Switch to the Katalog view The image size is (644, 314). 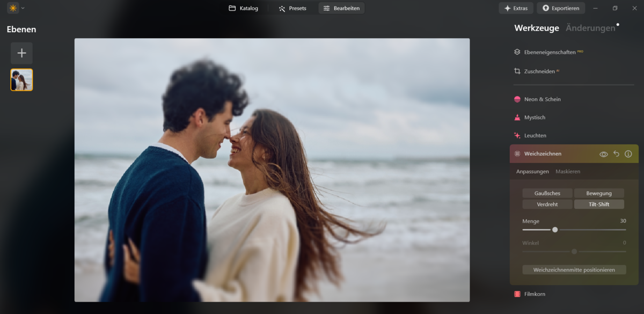(243, 8)
